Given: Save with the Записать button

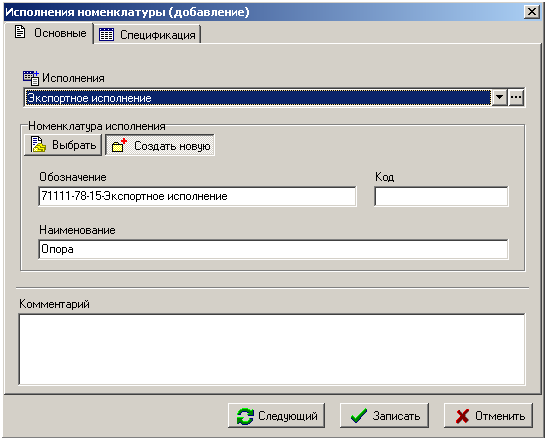Looking at the screenshot, I should [384, 416].
